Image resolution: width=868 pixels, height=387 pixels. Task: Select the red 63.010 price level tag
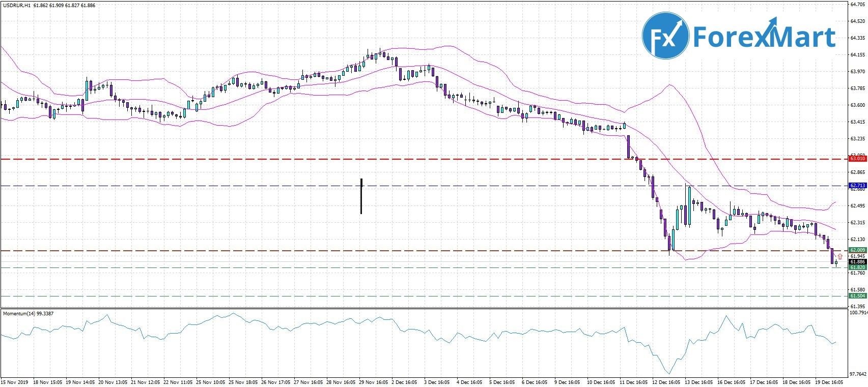click(857, 159)
